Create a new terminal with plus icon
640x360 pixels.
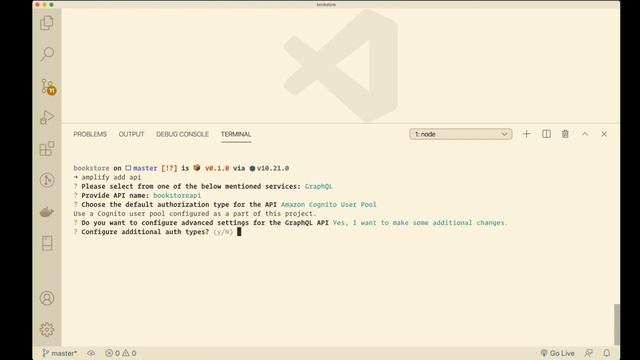tap(527, 134)
